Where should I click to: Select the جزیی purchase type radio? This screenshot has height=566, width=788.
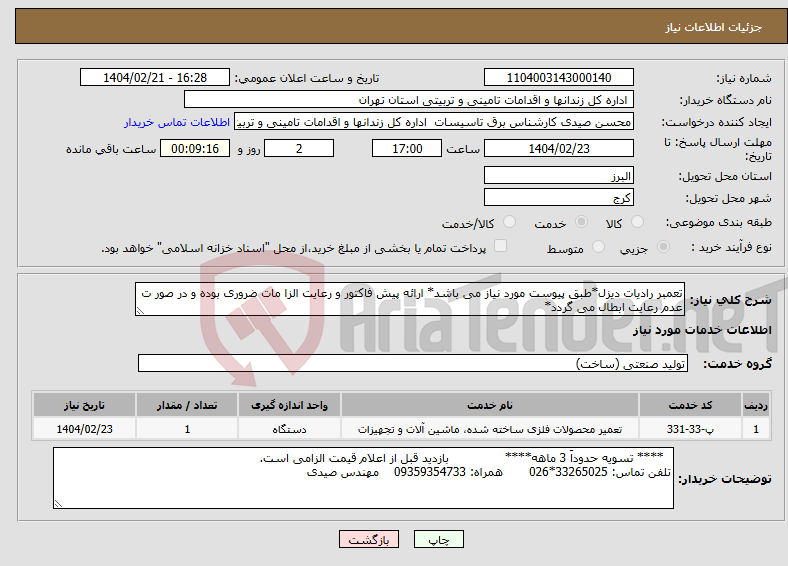click(x=663, y=246)
